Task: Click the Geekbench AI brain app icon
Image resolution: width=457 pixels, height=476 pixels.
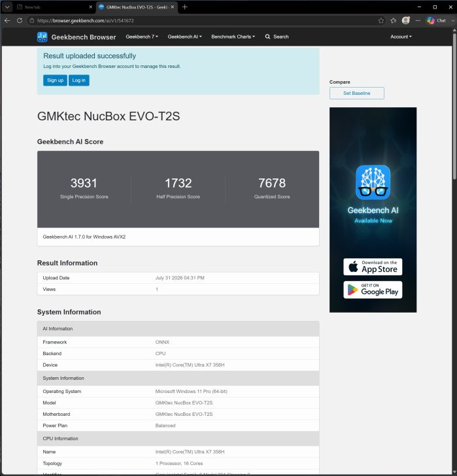Action: coord(373,182)
